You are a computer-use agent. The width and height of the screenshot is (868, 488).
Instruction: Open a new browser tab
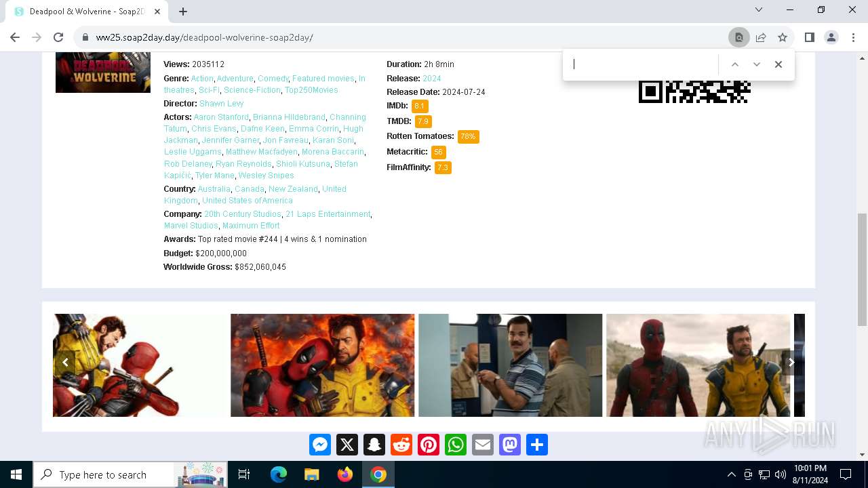183,12
